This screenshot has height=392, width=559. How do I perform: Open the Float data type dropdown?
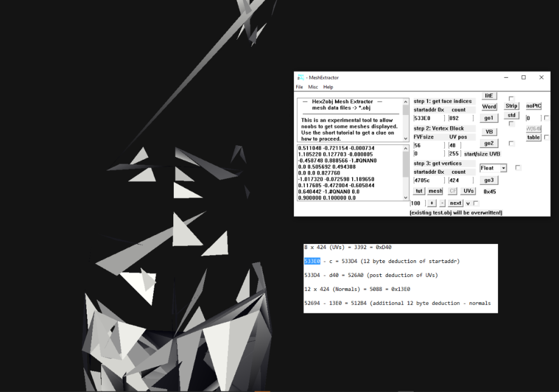[x=503, y=168]
